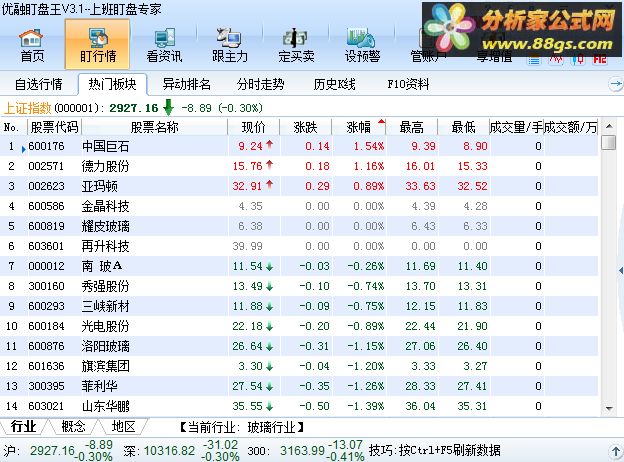Select the 秀强股份 stock row

(x=299, y=286)
